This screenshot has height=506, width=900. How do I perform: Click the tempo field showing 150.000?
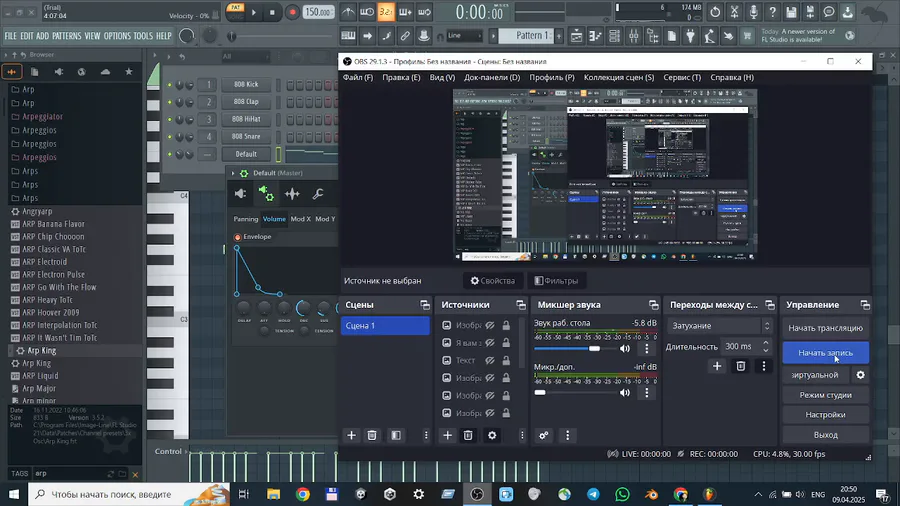(318, 12)
